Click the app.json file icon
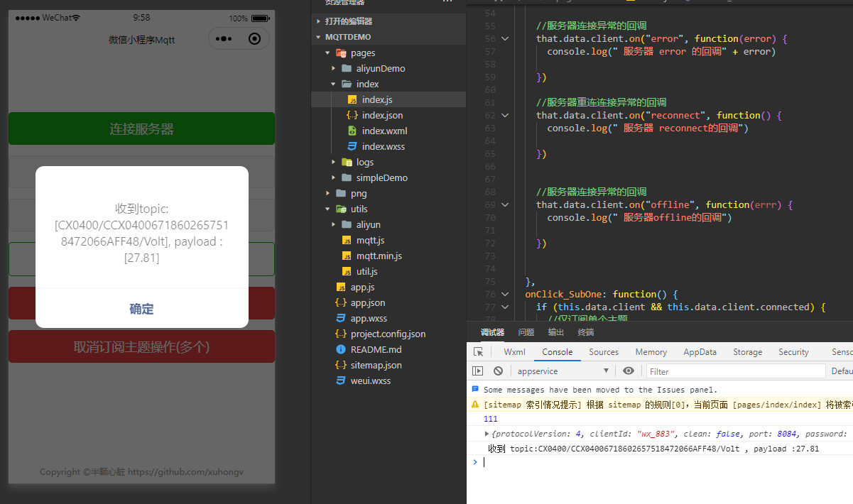Screen dimensions: 853x504 click(x=341, y=302)
